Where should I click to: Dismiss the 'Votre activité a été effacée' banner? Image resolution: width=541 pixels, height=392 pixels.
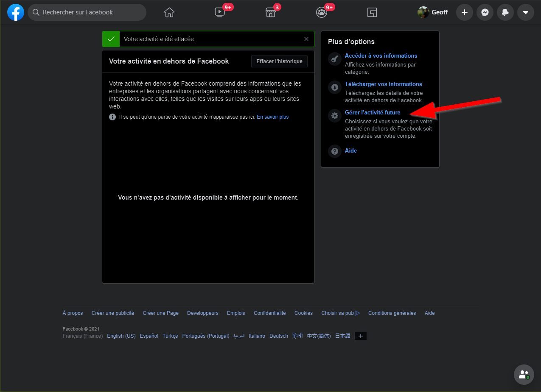306,39
